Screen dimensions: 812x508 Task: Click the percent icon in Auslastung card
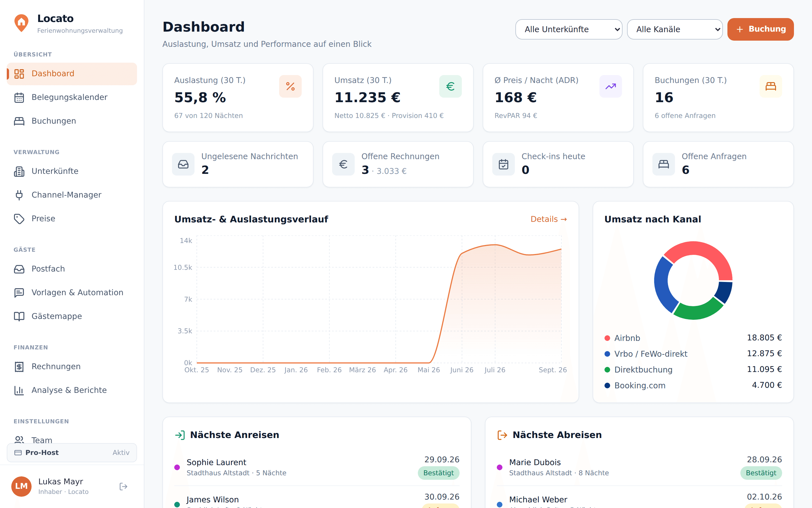click(290, 86)
